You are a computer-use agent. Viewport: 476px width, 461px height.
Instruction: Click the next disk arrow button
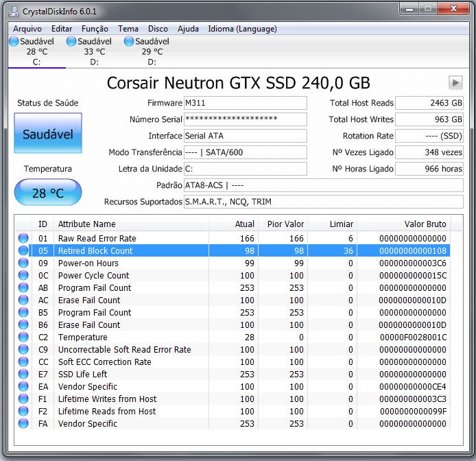[x=455, y=82]
